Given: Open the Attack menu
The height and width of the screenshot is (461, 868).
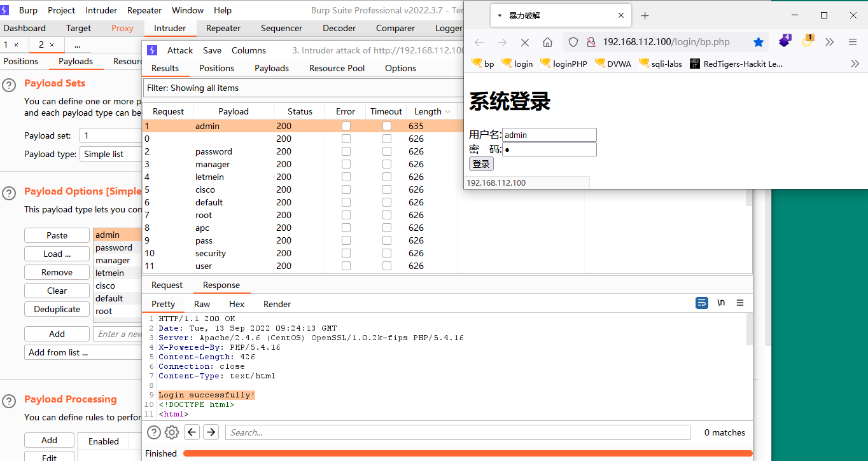Looking at the screenshot, I should [180, 50].
